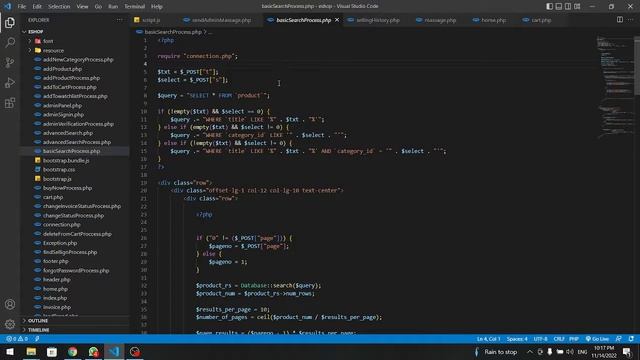
Task: Open the Go menu
Action: 98,7
